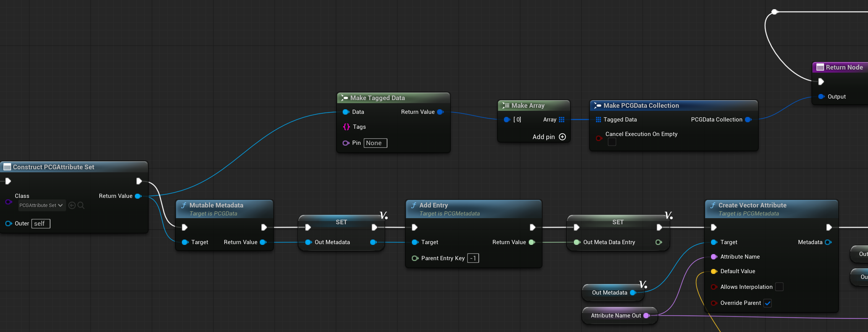Uncheck the Override Parent checkbox
The height and width of the screenshot is (332, 868).
(768, 303)
